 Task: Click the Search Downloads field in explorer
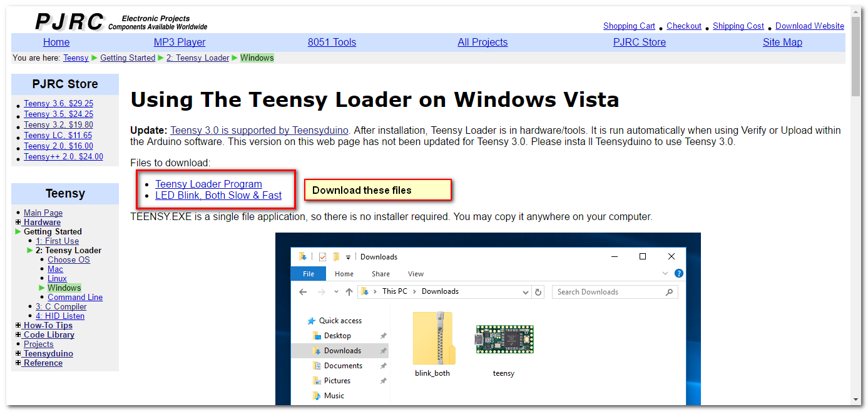[615, 292]
